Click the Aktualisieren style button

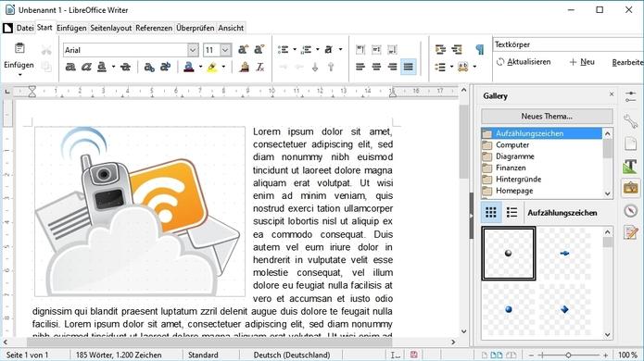pos(524,62)
